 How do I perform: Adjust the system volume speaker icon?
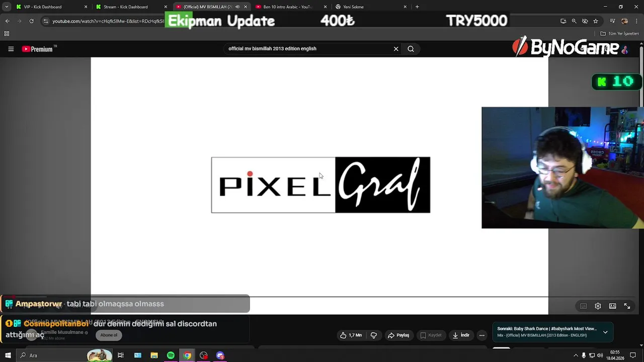click(x=600, y=355)
